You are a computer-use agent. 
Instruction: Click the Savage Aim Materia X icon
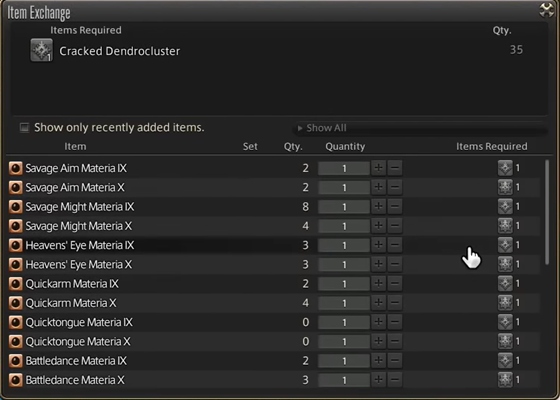tap(15, 187)
